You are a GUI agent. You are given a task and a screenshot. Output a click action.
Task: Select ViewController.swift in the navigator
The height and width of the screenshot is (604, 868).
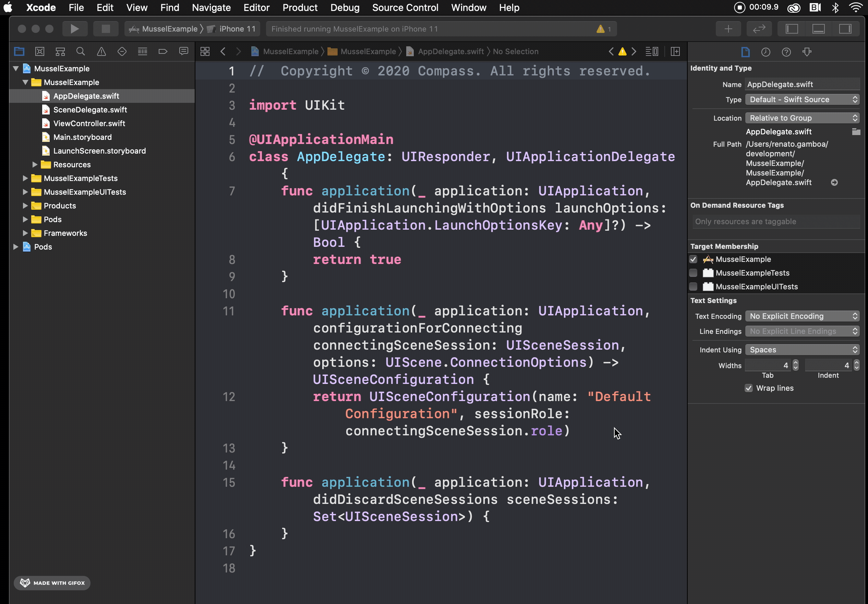[89, 123]
